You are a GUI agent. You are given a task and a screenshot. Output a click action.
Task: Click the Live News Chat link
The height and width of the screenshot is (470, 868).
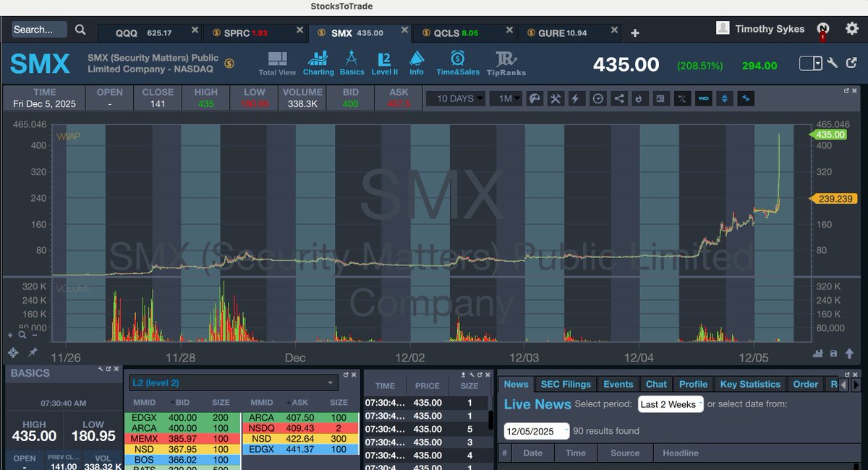point(656,384)
